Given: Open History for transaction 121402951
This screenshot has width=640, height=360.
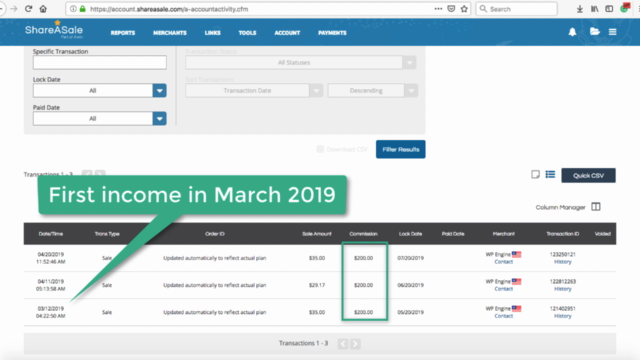Looking at the screenshot, I should 562,316.
